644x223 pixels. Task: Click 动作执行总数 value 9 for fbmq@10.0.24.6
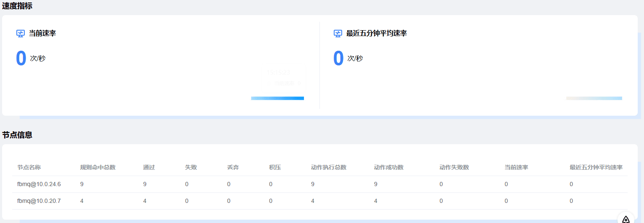pyautogui.click(x=313, y=184)
